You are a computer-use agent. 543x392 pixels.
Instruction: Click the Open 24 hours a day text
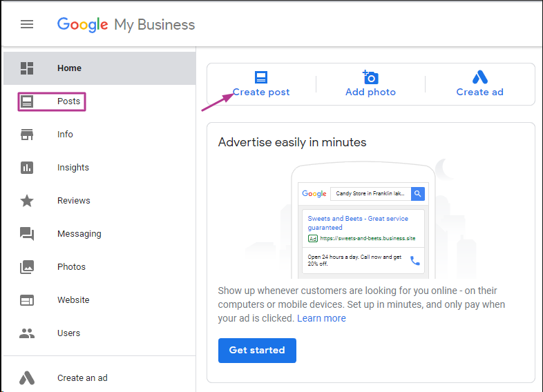pos(354,260)
